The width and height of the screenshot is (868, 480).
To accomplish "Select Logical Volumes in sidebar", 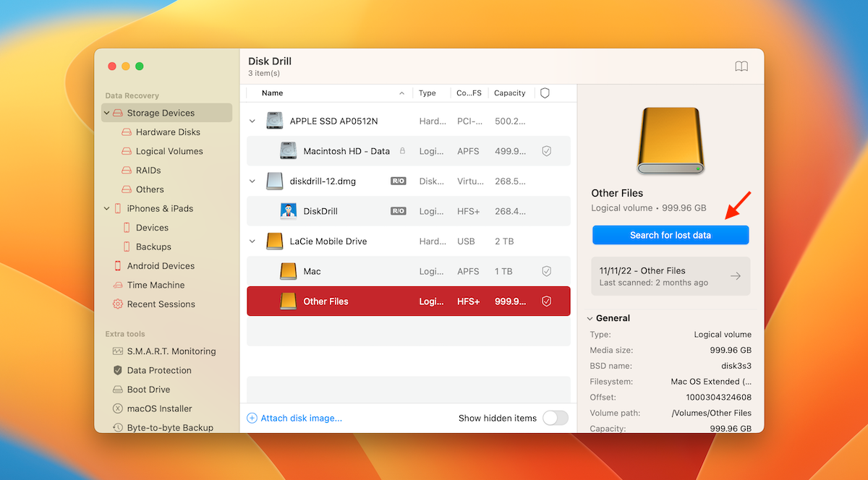I will tap(169, 151).
